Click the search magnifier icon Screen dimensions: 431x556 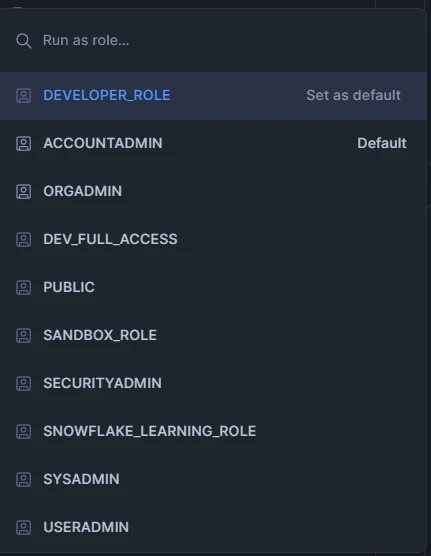point(24,41)
